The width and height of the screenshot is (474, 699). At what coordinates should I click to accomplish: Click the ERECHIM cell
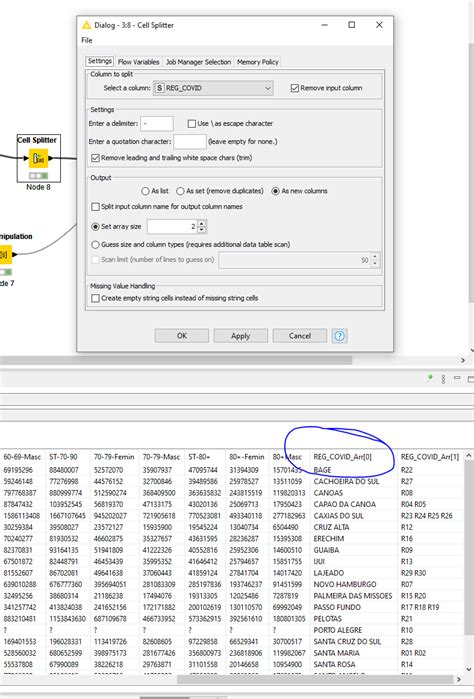[x=329, y=539]
